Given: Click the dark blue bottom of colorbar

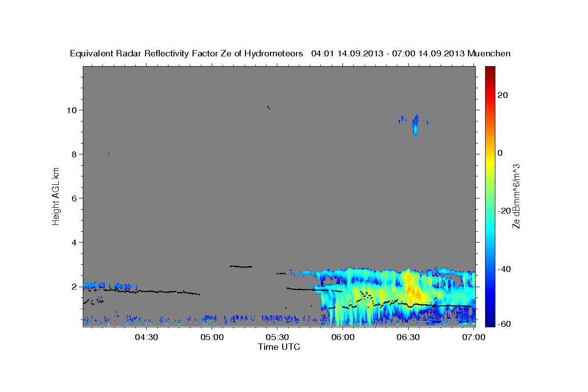Looking at the screenshot, I should 490,322.
